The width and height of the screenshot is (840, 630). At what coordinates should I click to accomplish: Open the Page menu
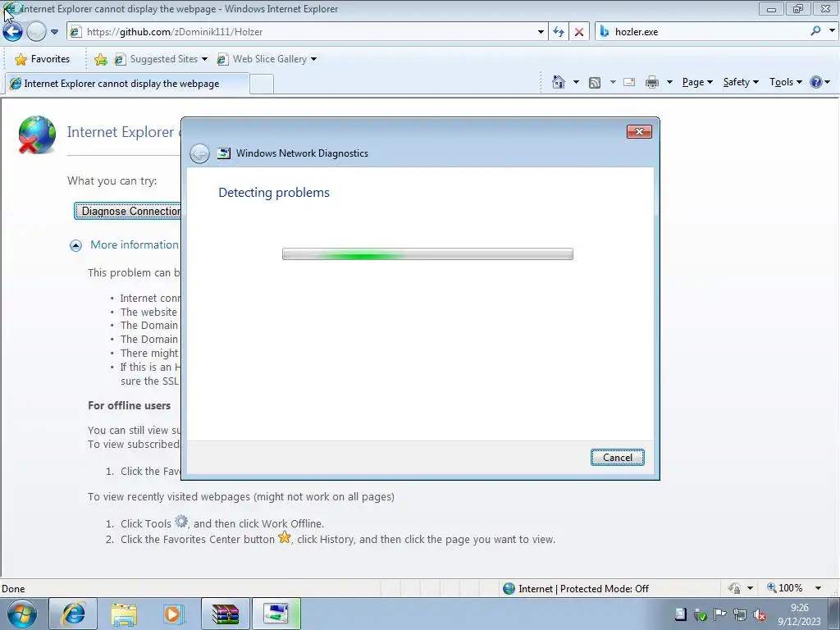click(697, 82)
